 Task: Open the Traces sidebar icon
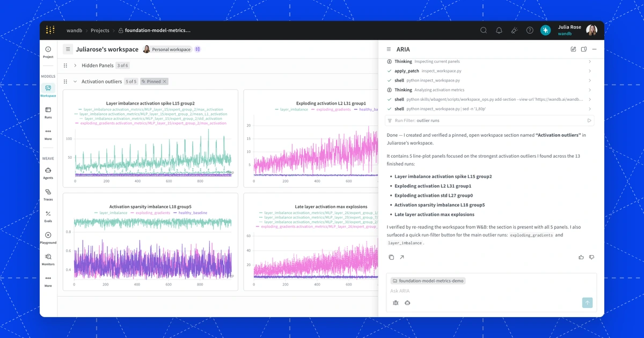(x=48, y=194)
